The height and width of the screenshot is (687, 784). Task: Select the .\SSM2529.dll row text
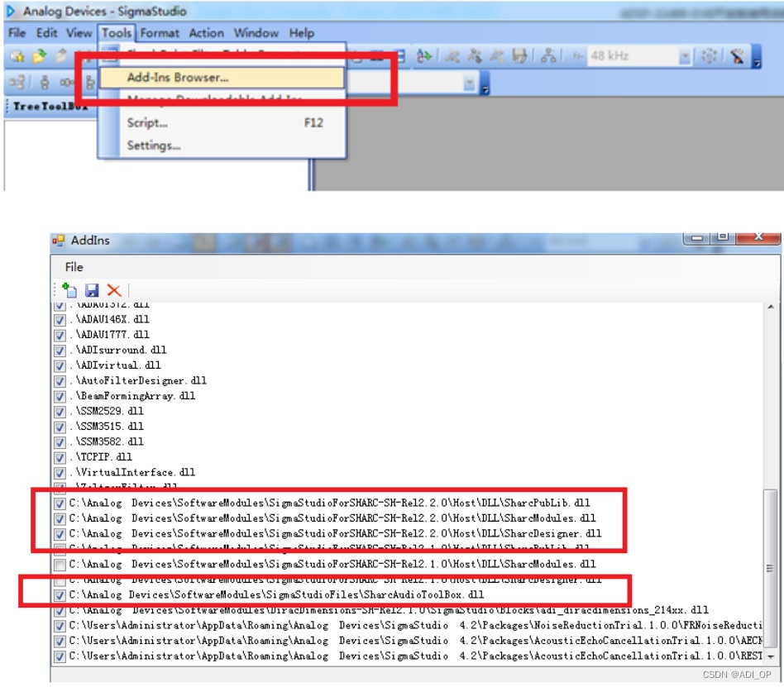click(x=107, y=412)
